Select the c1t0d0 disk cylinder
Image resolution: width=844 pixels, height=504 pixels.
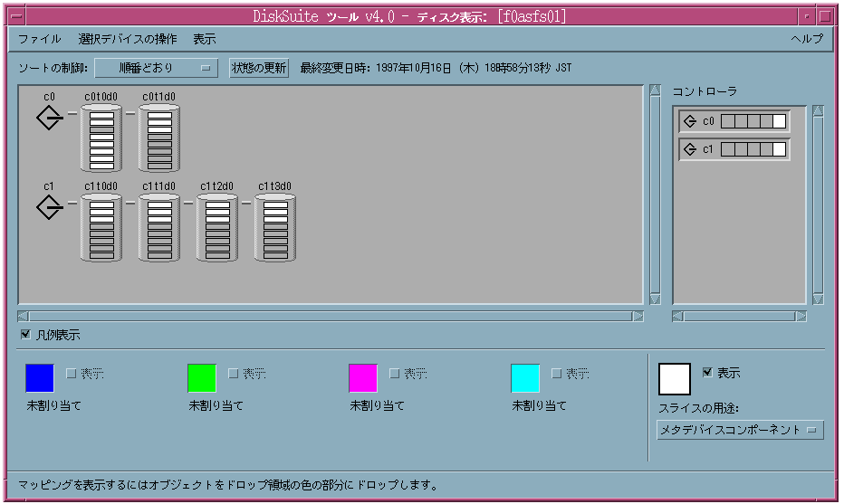pos(101,228)
